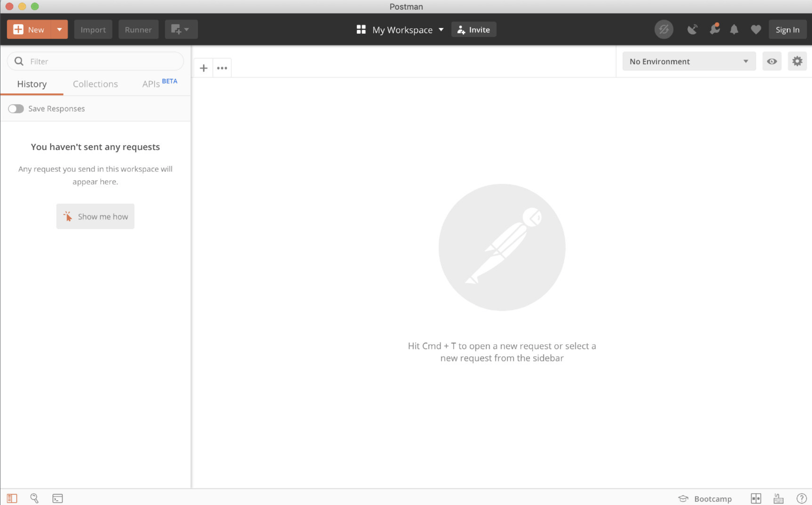Toggle sidebar visibility in status bar

12,498
